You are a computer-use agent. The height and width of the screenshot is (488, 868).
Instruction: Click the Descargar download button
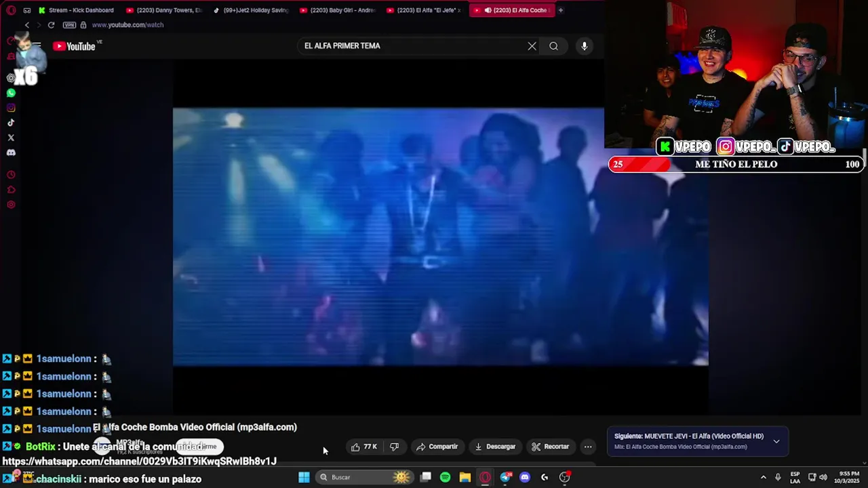tap(494, 447)
